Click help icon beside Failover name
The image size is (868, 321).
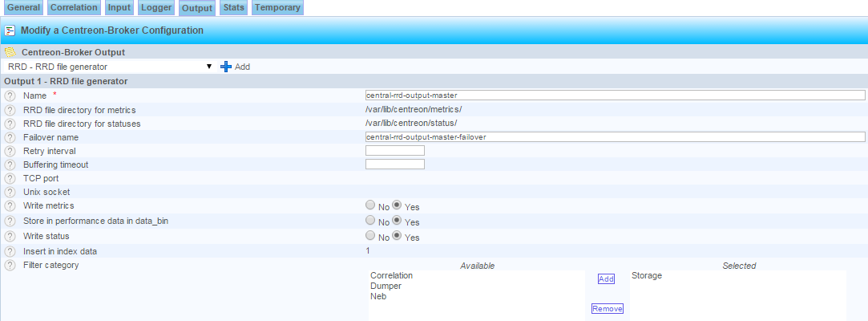point(10,137)
